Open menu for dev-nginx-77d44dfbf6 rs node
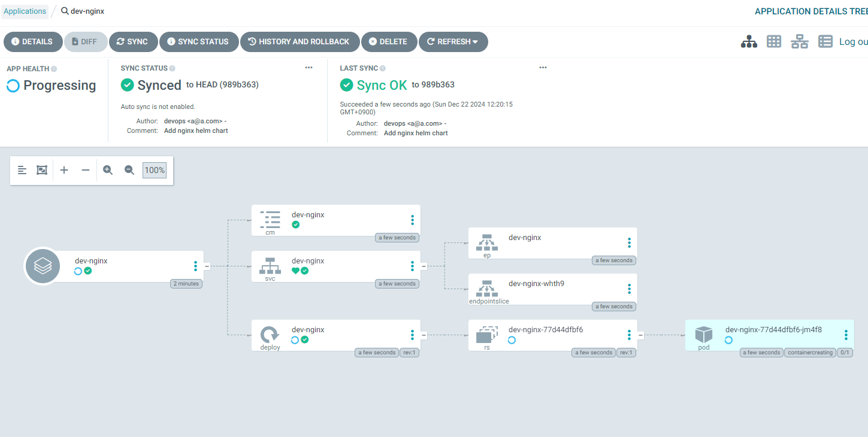 pyautogui.click(x=629, y=335)
